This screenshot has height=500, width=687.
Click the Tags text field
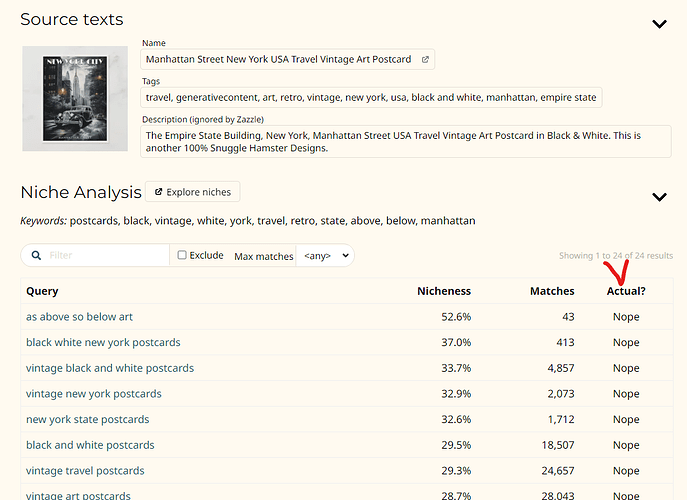371,97
